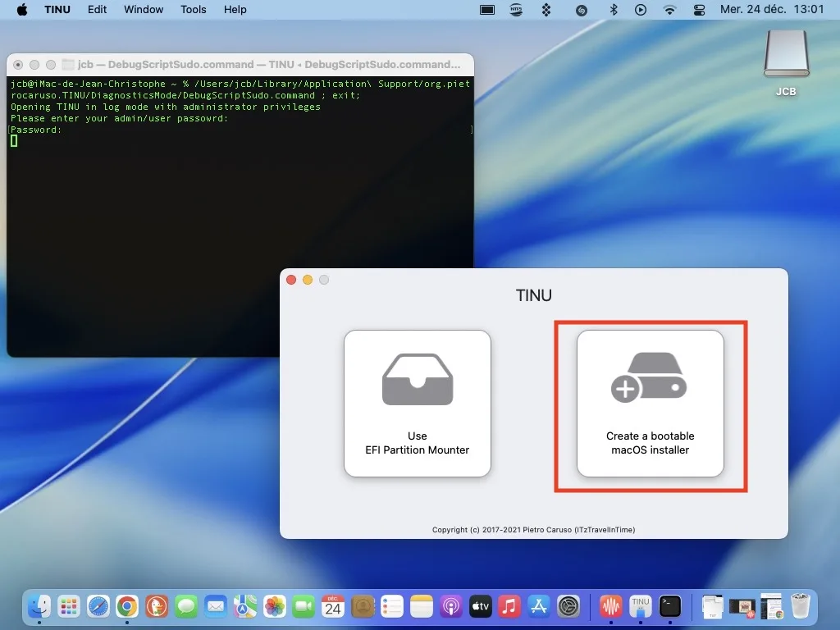Open the JCB drive on desktop
840x630 pixels.
point(786,62)
